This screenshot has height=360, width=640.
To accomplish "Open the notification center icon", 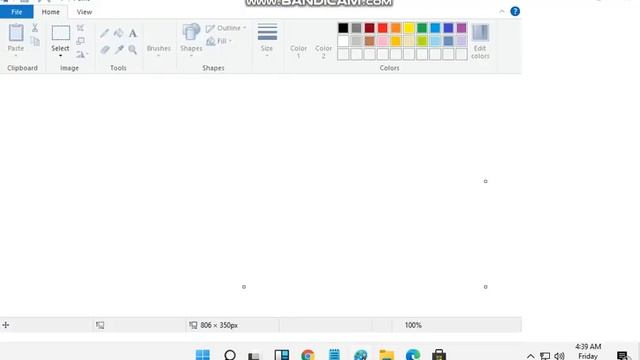I will (623, 356).
